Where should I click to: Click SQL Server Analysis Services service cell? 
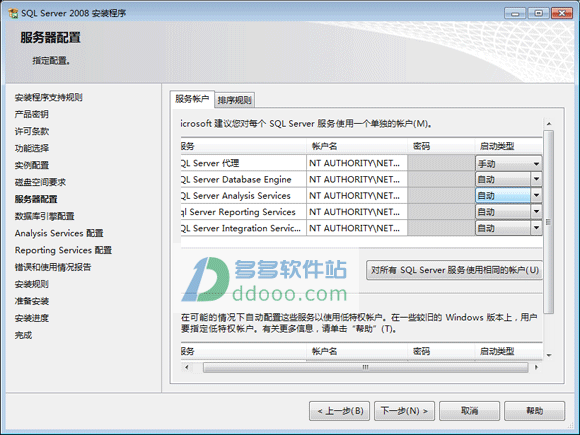point(243,196)
